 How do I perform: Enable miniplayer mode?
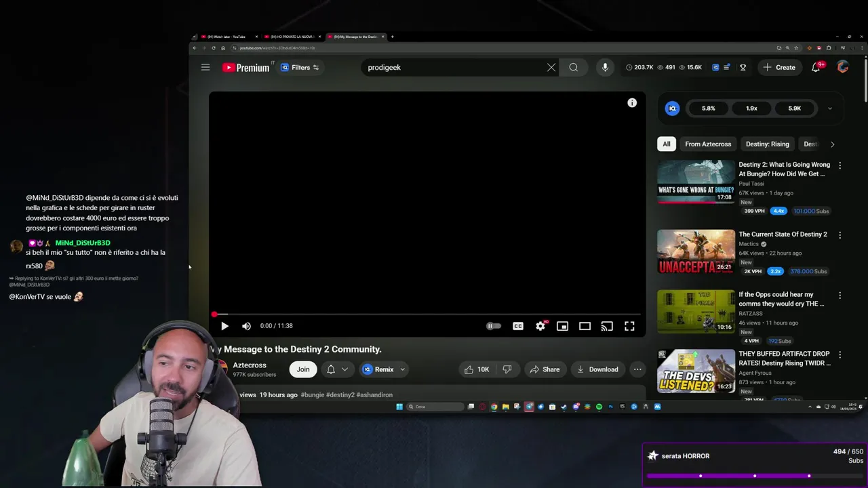point(562,326)
